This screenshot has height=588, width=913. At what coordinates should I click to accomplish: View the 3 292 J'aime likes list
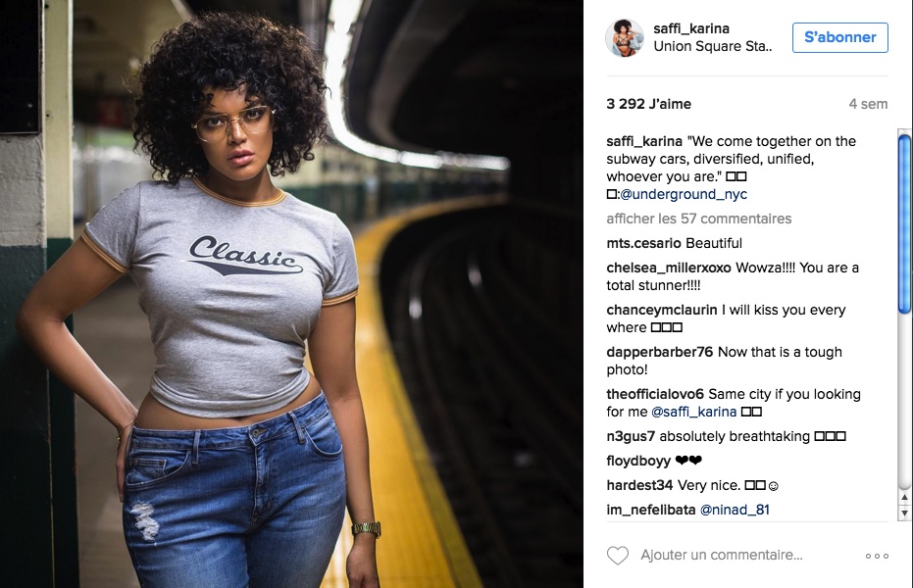(x=648, y=104)
